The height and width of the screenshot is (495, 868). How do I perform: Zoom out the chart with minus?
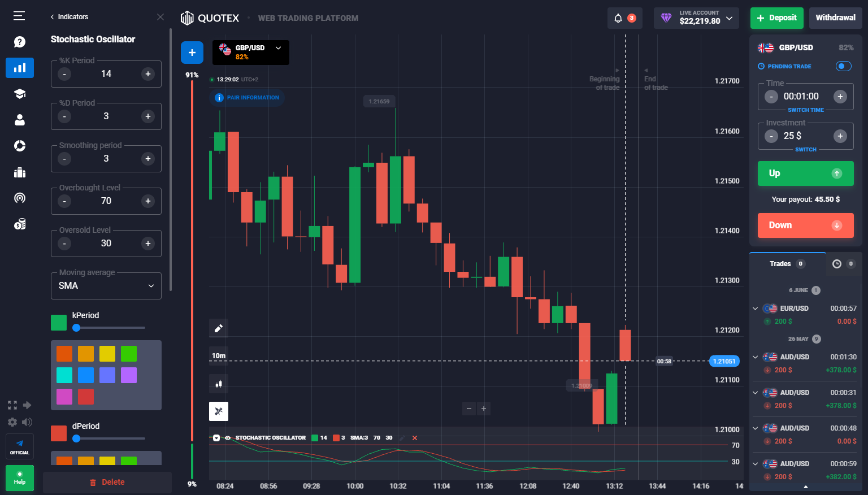click(469, 409)
